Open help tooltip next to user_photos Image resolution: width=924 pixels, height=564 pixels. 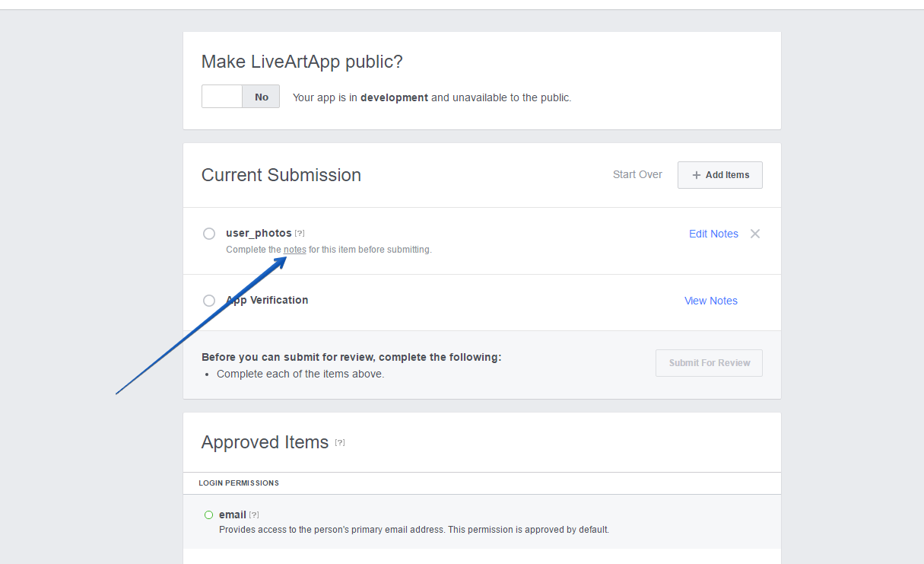click(300, 233)
